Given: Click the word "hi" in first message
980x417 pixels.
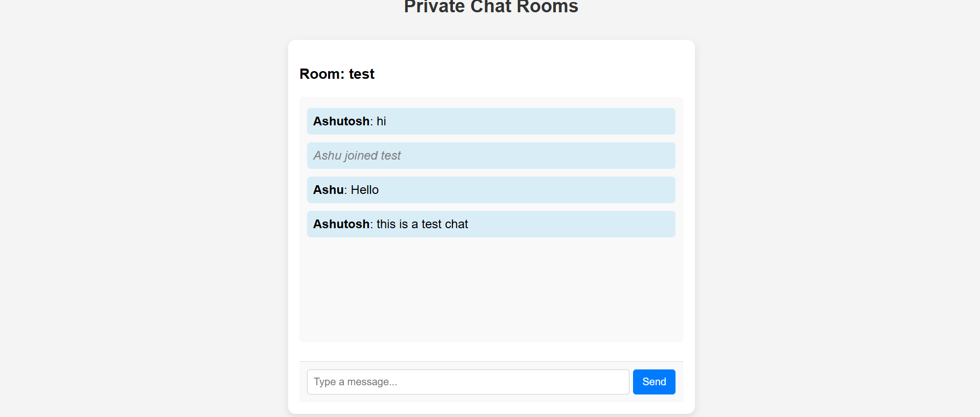Looking at the screenshot, I should [x=381, y=121].
